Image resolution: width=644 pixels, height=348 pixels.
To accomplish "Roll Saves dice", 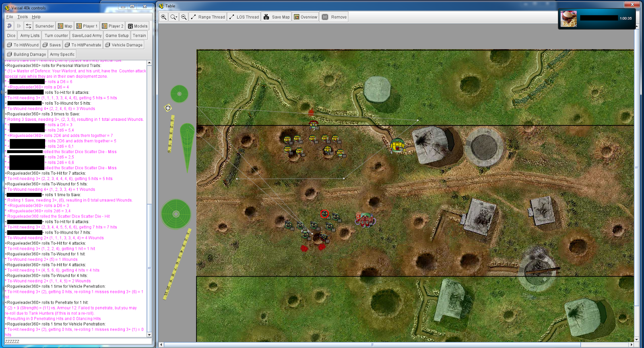I will tap(52, 45).
